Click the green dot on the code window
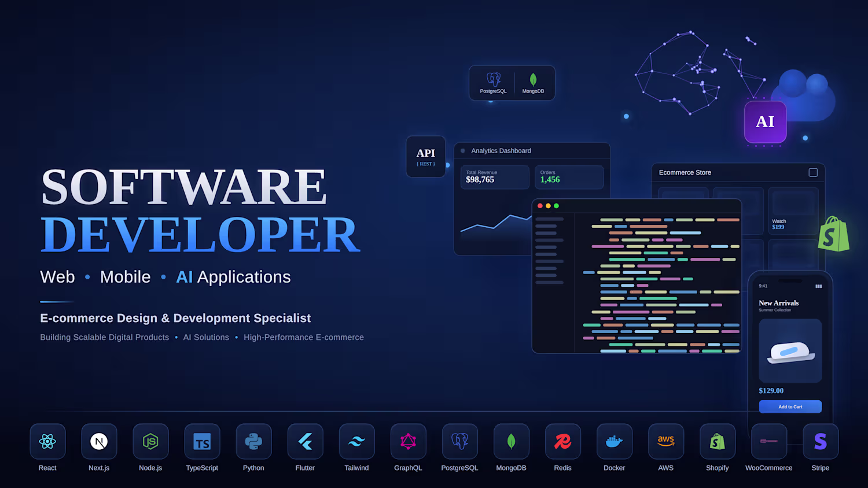This screenshot has width=868, height=488. click(x=556, y=206)
